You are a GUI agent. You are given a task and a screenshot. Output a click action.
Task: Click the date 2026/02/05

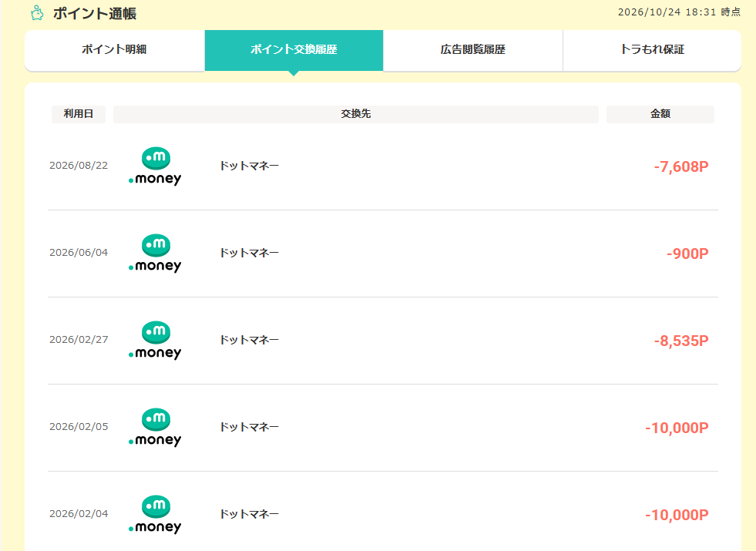[x=79, y=427]
